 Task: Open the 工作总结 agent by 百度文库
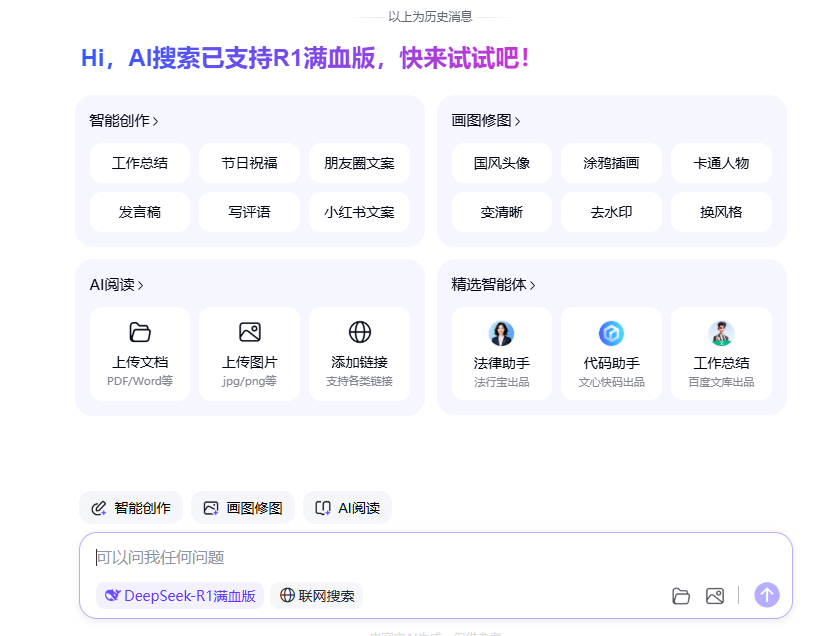(x=721, y=353)
